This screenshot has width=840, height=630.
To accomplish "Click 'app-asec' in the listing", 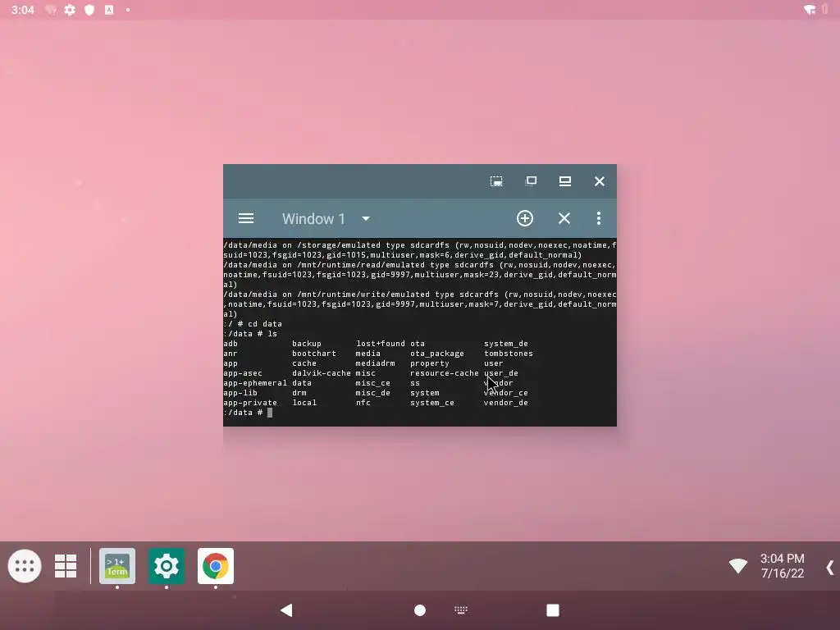I will [x=243, y=373].
